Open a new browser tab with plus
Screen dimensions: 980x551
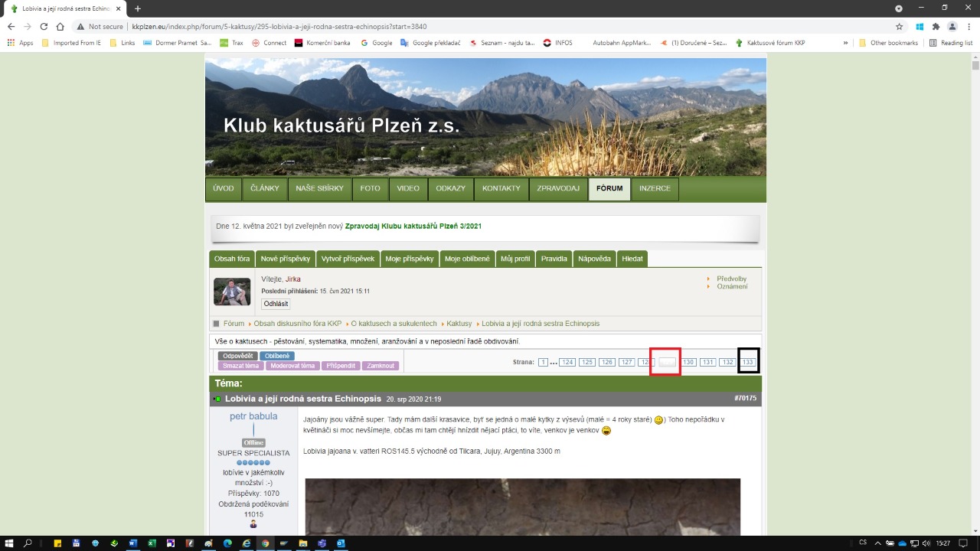coord(138,8)
